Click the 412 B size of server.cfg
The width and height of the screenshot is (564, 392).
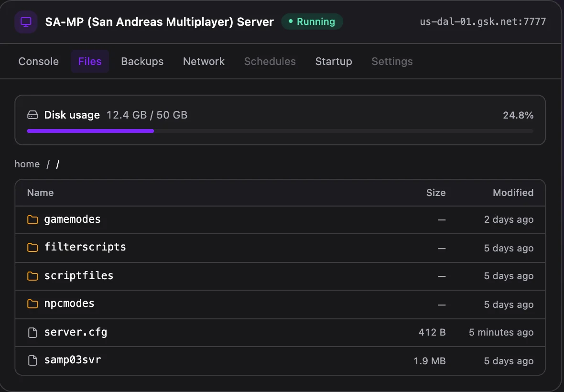pos(432,332)
